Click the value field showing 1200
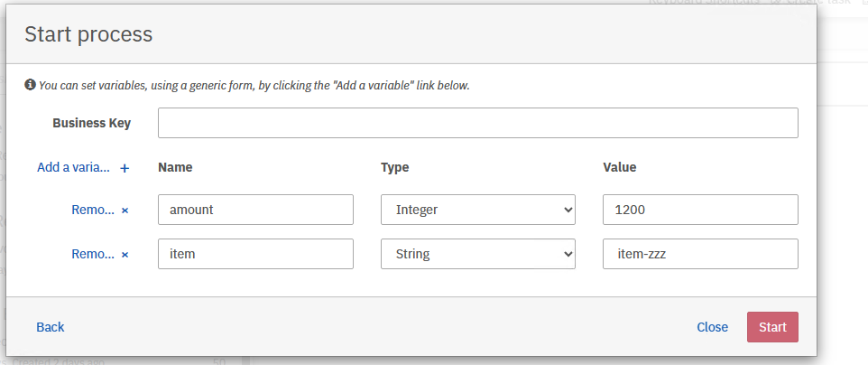 click(700, 210)
